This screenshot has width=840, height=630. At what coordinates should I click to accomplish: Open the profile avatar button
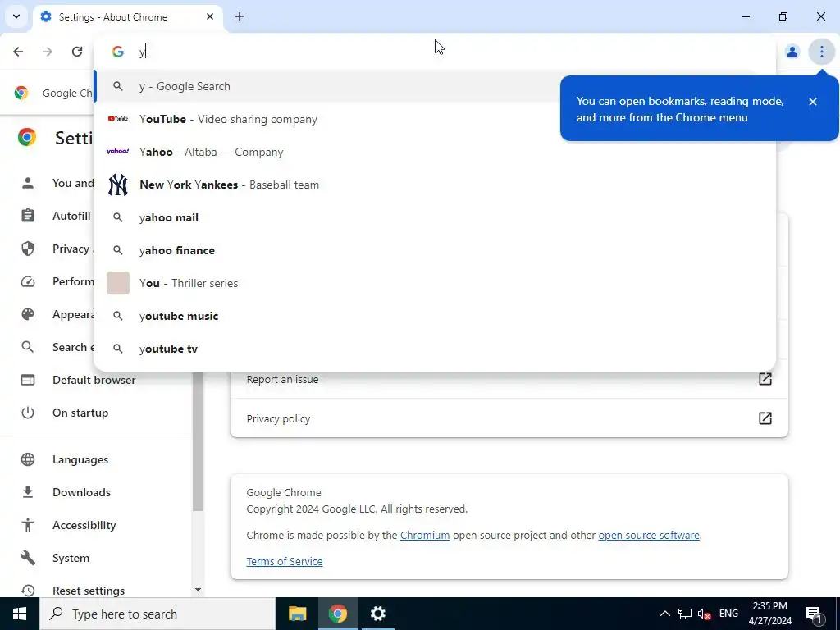[792, 52]
